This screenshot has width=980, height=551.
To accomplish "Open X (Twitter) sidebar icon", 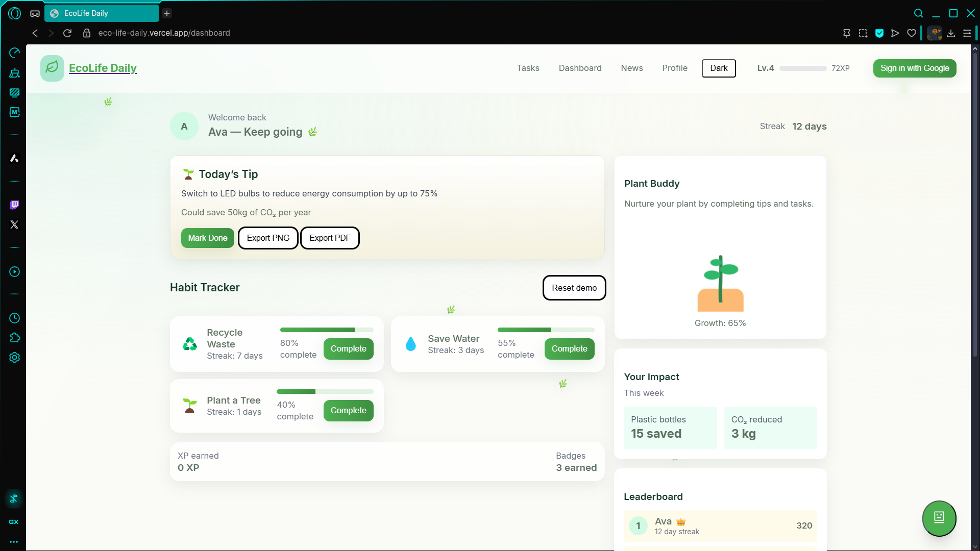I will [14, 224].
